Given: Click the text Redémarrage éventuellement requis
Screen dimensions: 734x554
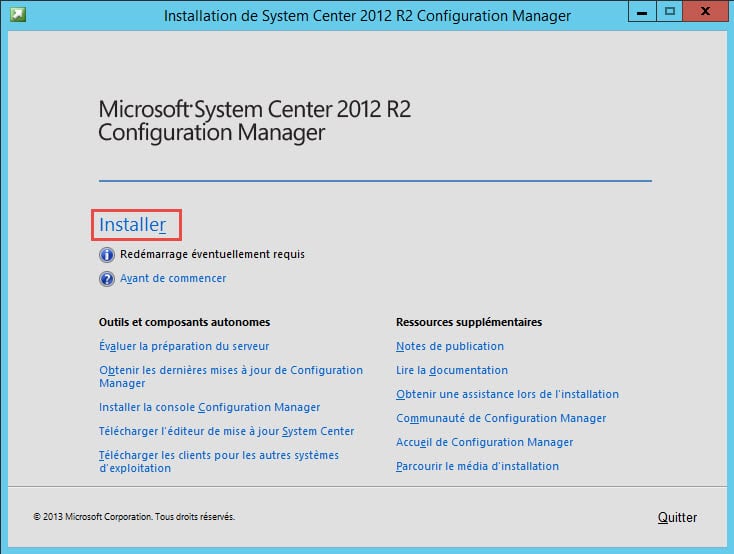Looking at the screenshot, I should [212, 254].
